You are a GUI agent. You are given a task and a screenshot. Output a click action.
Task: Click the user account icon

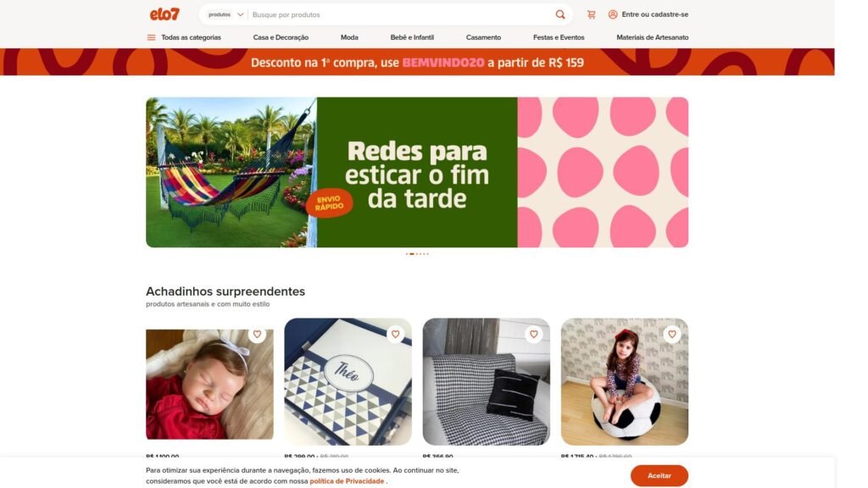click(x=613, y=14)
